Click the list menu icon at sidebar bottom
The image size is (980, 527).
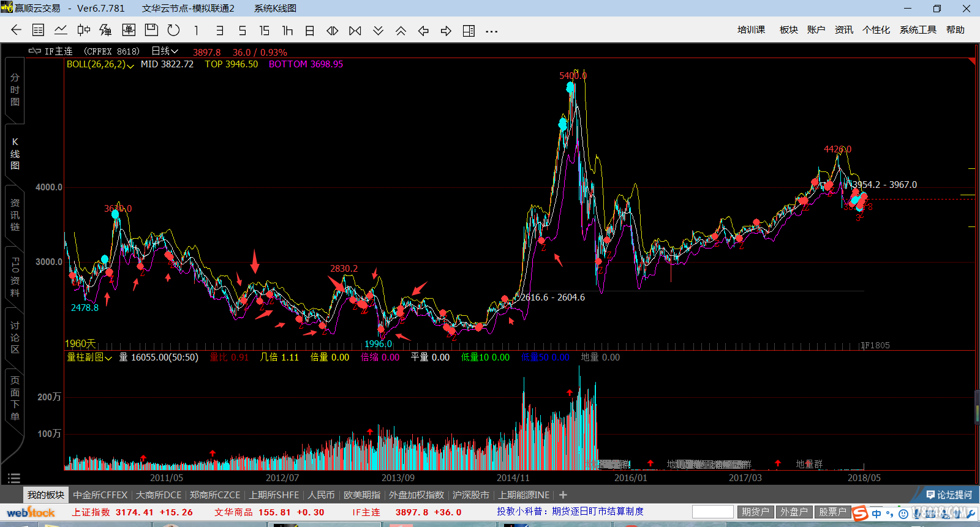point(14,478)
